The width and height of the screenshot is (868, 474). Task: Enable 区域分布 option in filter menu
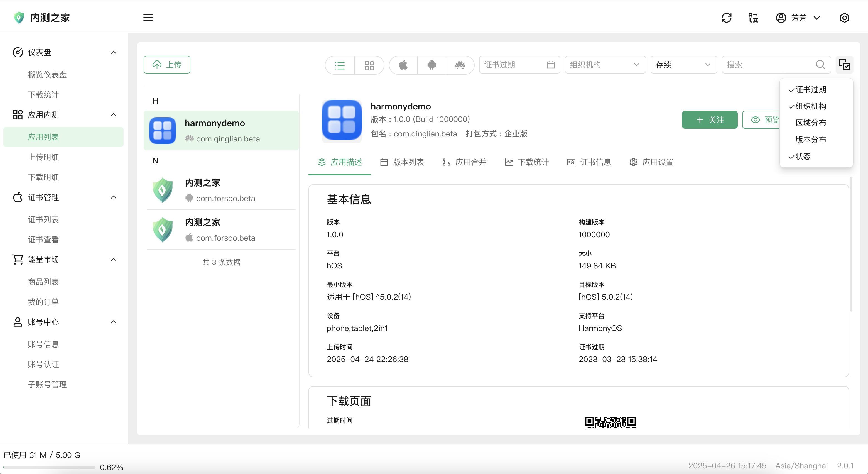810,123
